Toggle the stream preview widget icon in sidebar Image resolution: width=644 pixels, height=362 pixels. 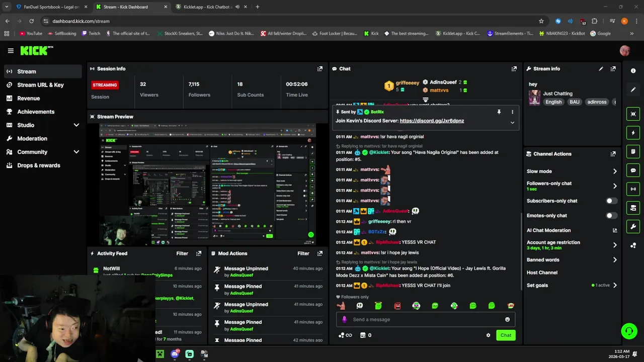click(x=633, y=114)
